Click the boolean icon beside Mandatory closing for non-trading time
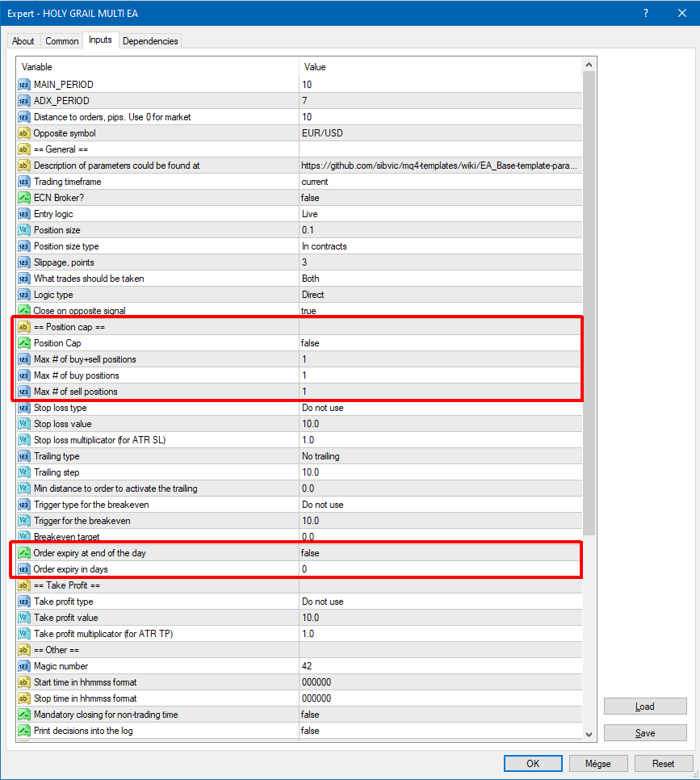The width and height of the screenshot is (700, 780). tap(24, 715)
